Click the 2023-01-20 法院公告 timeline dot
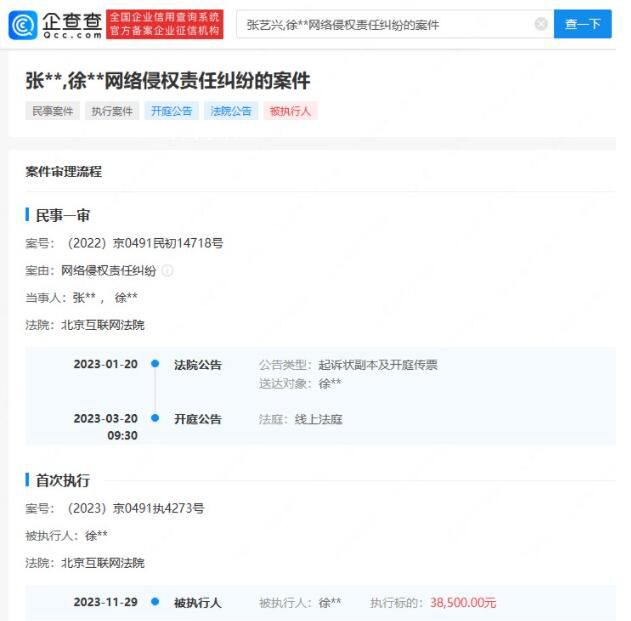Viewport: 631px width, 621px height. (x=155, y=365)
